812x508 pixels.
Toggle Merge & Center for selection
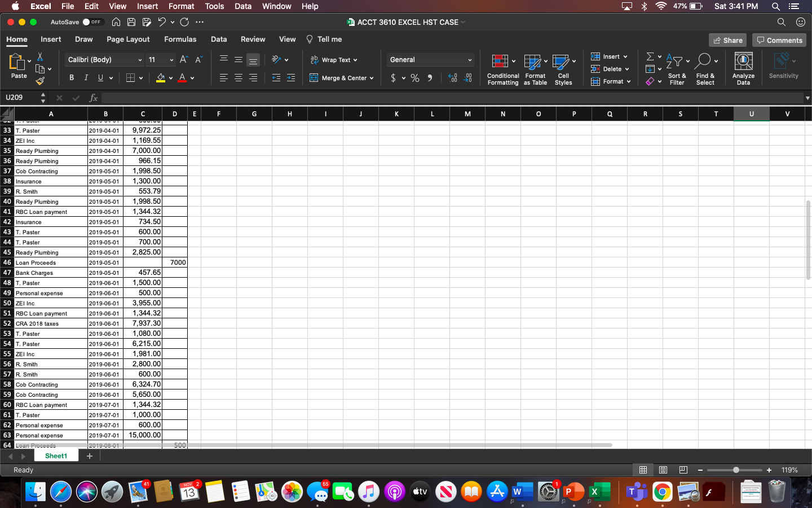(x=341, y=78)
